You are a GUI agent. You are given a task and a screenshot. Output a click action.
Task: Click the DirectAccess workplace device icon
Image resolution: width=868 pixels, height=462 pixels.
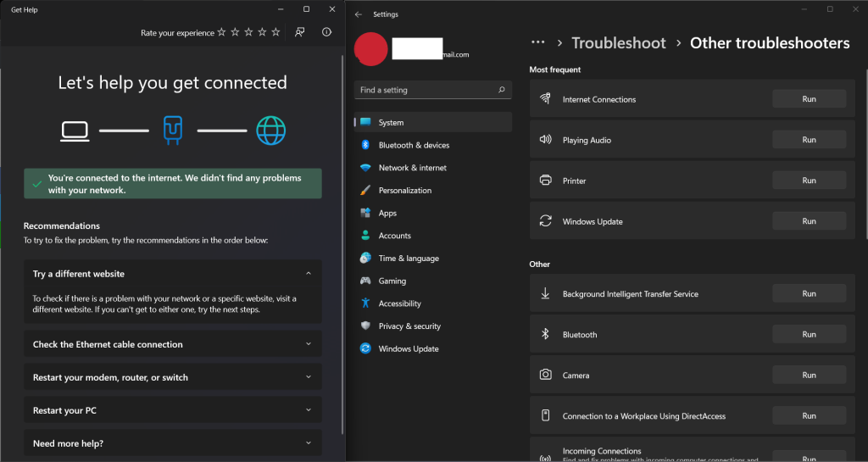(x=545, y=415)
